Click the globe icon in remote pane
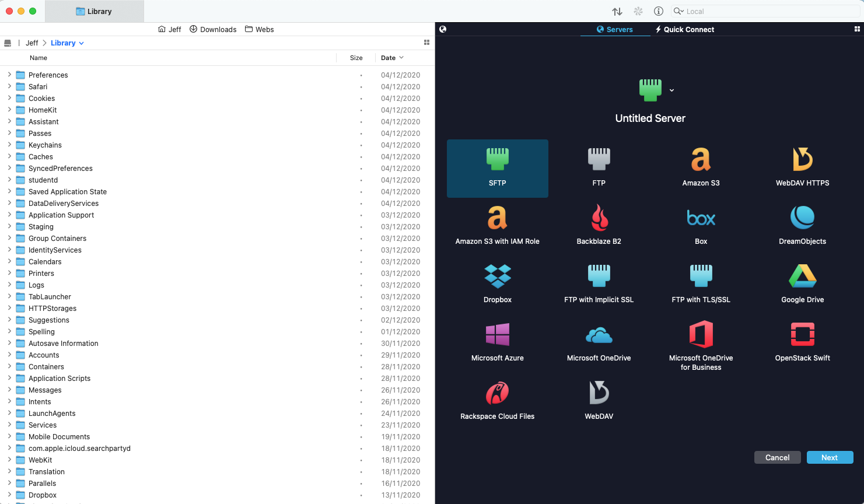Viewport: 864px width, 504px height. [443, 29]
